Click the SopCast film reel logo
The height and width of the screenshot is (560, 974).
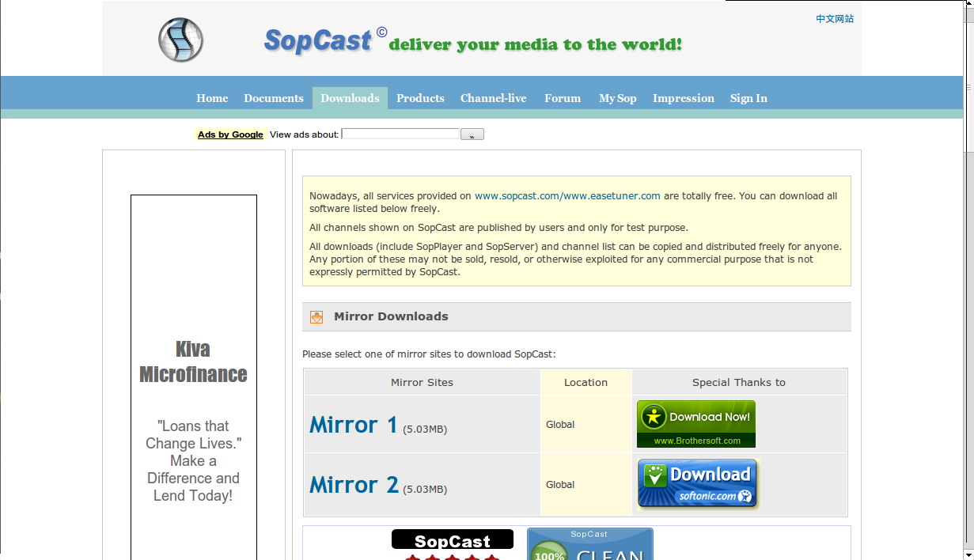[x=180, y=40]
